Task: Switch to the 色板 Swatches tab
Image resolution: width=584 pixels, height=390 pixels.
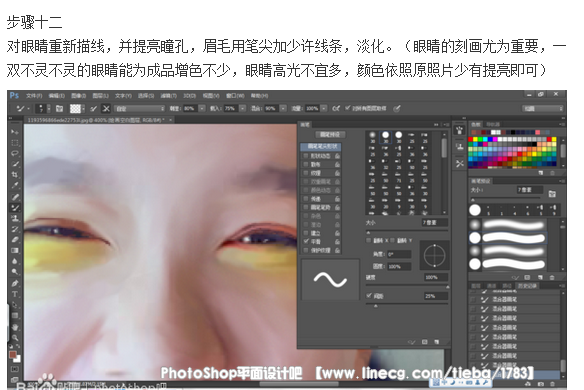Action: coord(476,124)
